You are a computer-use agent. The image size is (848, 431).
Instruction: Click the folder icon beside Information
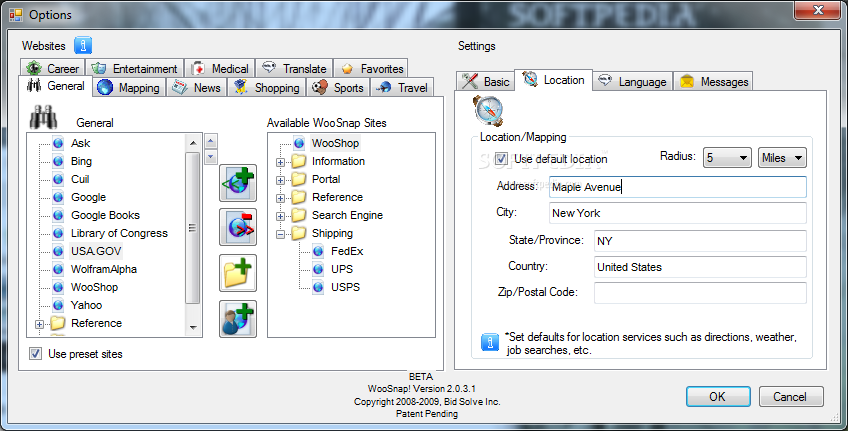click(x=299, y=161)
